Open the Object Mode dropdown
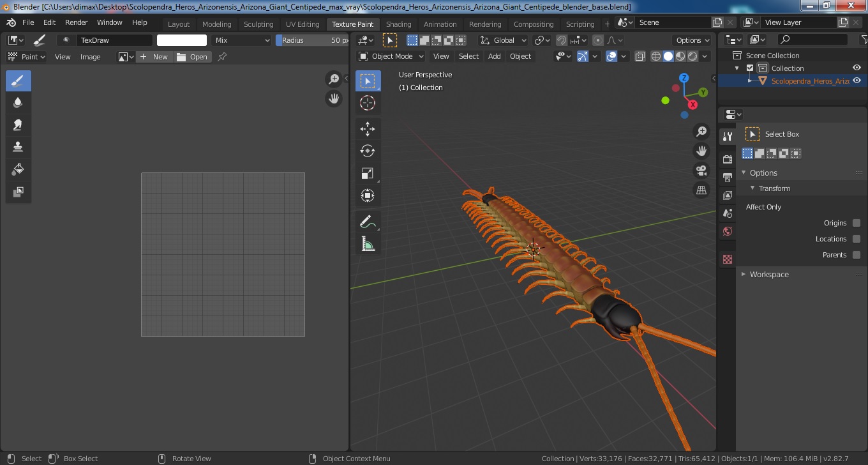The image size is (868, 465). pos(391,56)
